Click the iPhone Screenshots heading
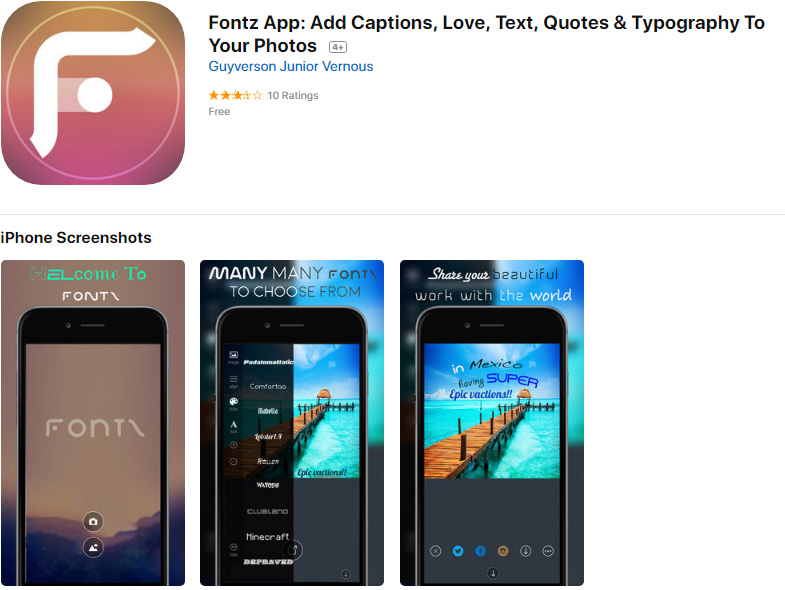 76,237
